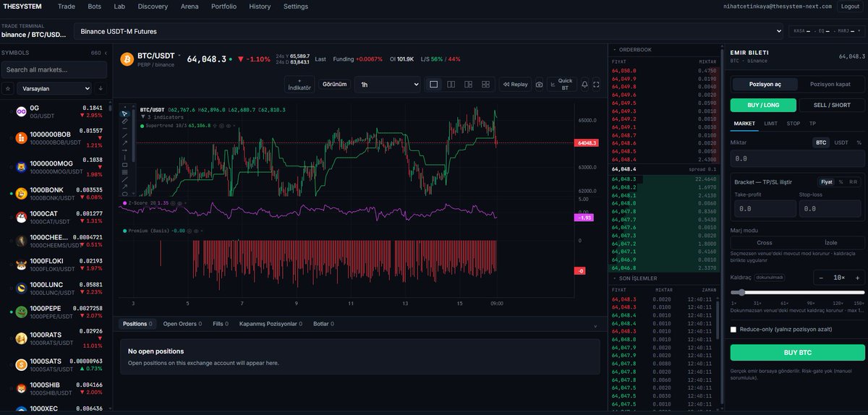Select the cursor pointer drawing tool
This screenshot has height=415, width=868.
point(124,114)
